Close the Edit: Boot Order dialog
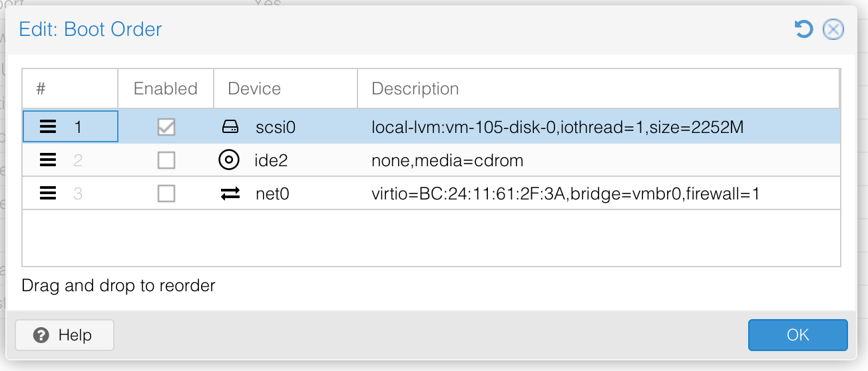Image resolution: width=868 pixels, height=371 pixels. click(x=833, y=29)
